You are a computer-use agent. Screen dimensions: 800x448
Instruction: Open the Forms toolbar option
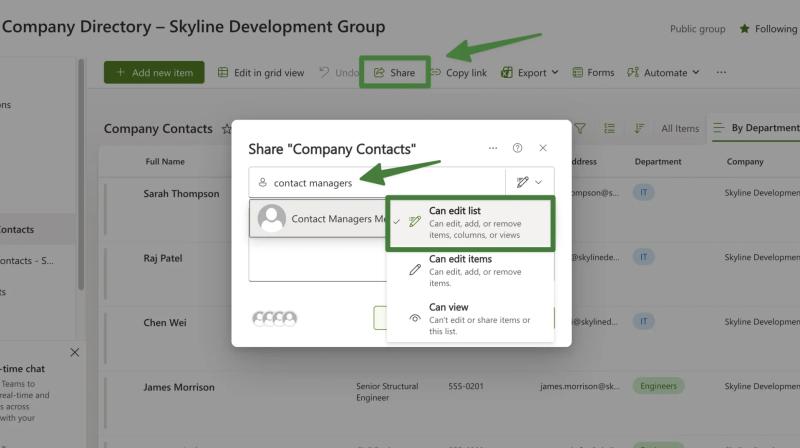click(593, 72)
